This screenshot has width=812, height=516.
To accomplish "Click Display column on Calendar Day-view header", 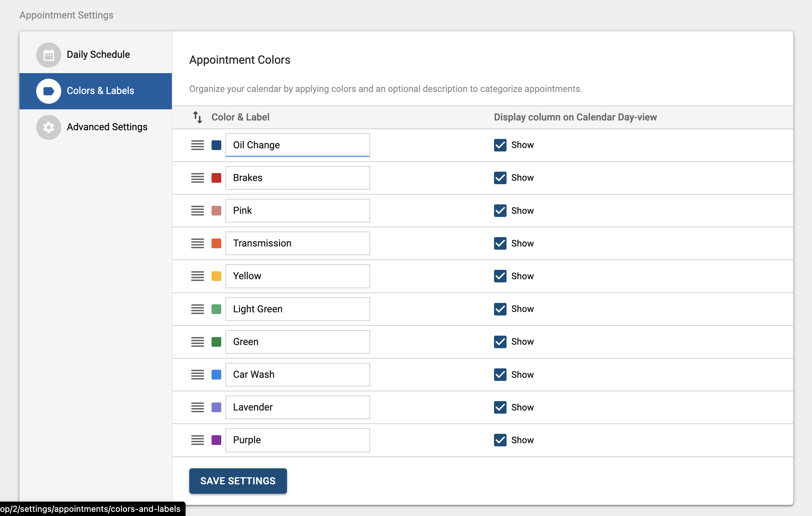I will coord(575,117).
